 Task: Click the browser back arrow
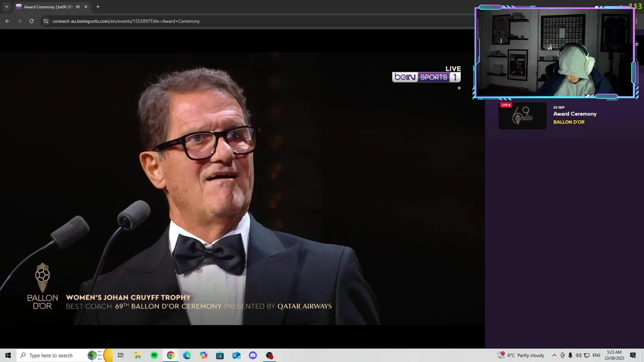point(7,21)
